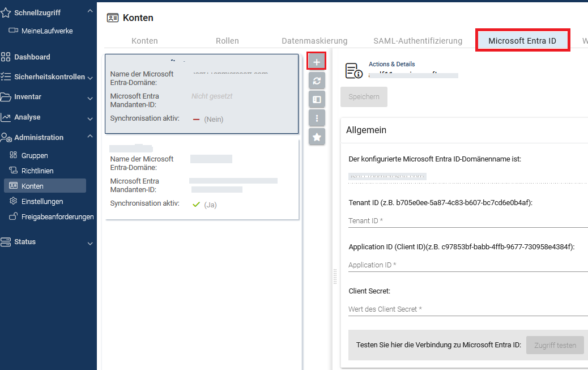Open the three-dot more options button
This screenshot has height=370, width=588.
[317, 118]
